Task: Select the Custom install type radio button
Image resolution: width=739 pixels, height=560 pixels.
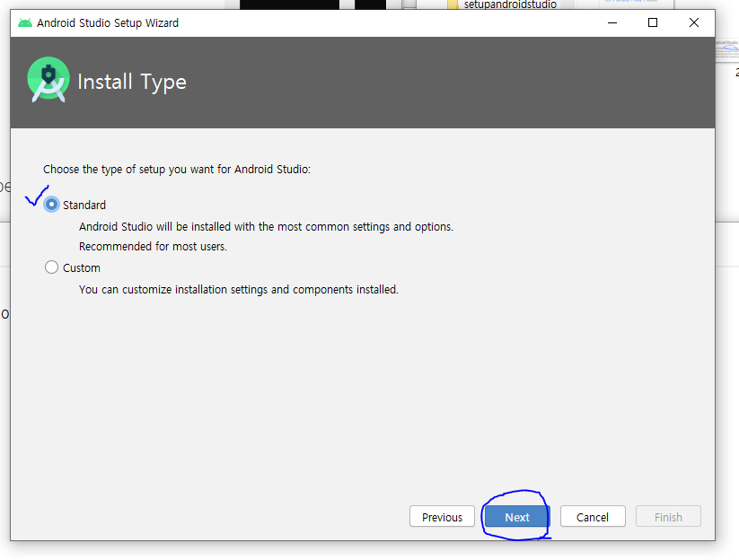Action: [51, 267]
